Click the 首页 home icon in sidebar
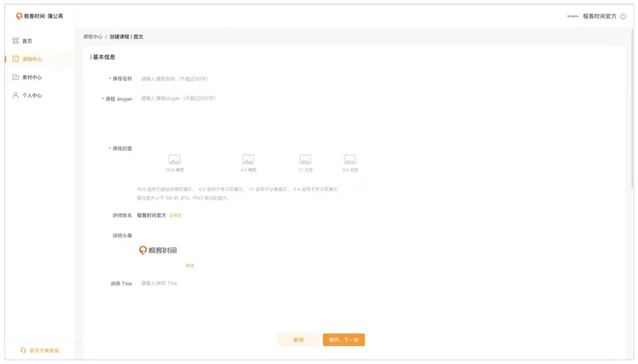Image resolution: width=638 pixels, height=364 pixels. click(15, 41)
